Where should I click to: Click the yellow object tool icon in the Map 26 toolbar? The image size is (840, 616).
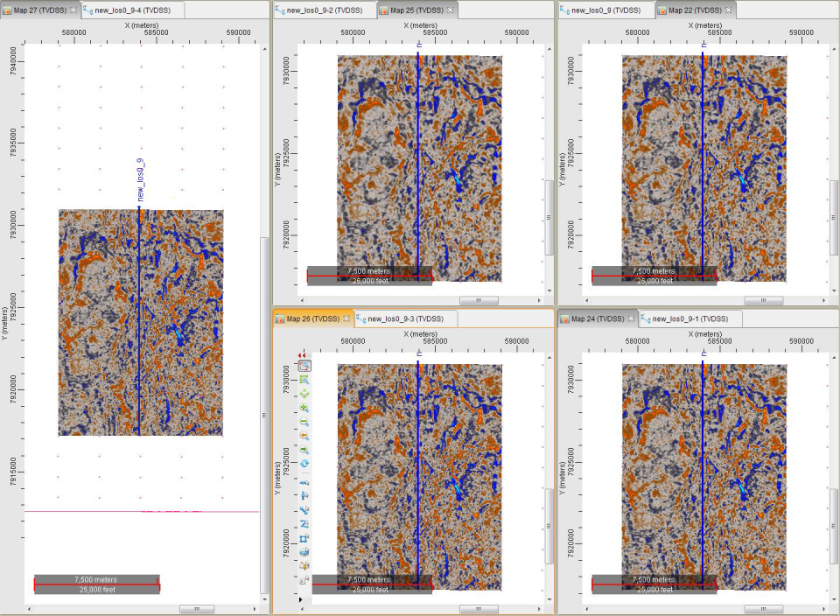(304, 565)
